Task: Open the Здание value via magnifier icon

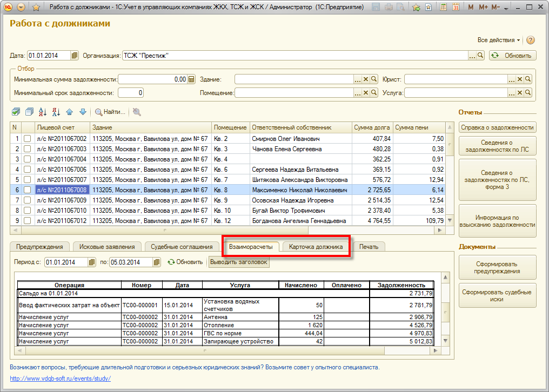Action: click(374, 79)
